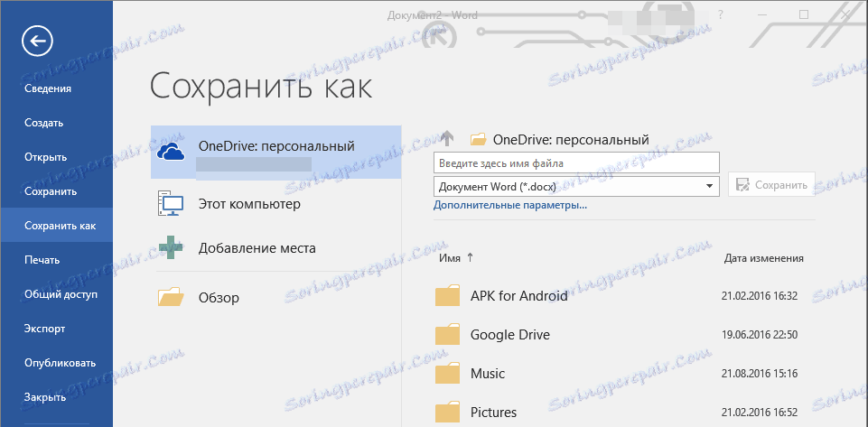
Task: Open the Обзор browse option
Action: 219,298
